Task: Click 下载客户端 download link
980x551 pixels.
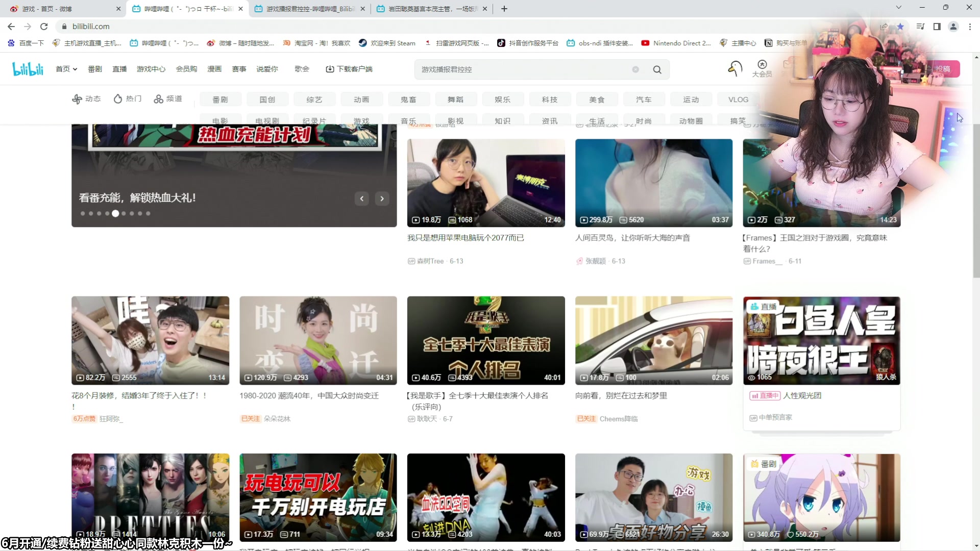Action: (349, 69)
